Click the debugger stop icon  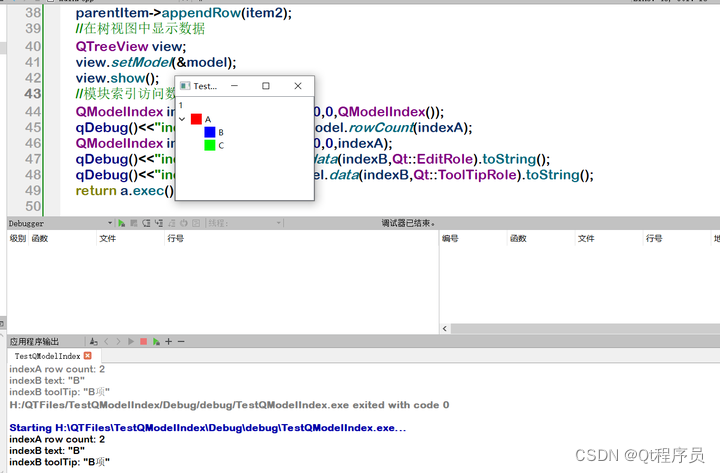134,223
